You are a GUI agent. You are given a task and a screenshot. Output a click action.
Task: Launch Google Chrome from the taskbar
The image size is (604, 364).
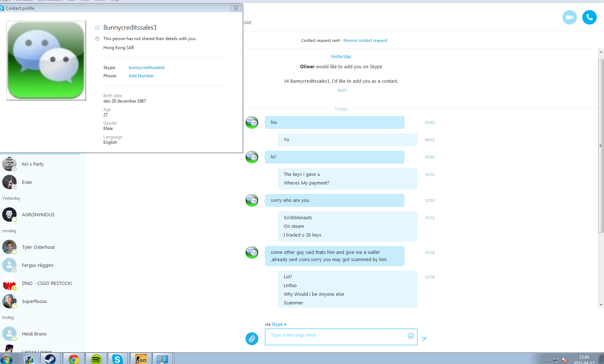pyautogui.click(x=73, y=359)
